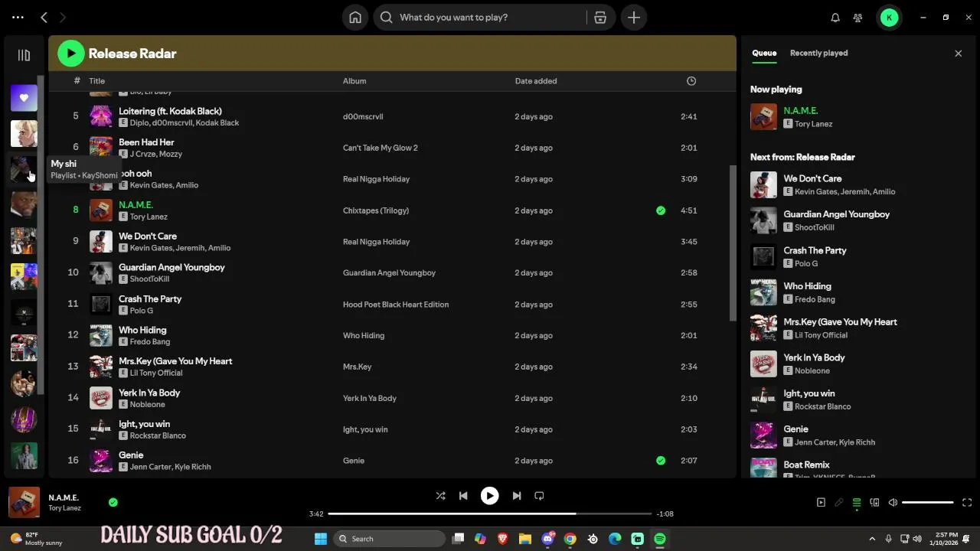Close the Queue panel
Viewport: 980px width, 551px height.
point(958,53)
